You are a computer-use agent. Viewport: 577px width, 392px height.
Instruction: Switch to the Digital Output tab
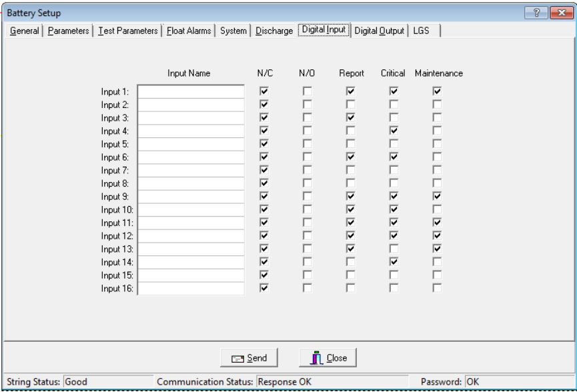pos(380,31)
